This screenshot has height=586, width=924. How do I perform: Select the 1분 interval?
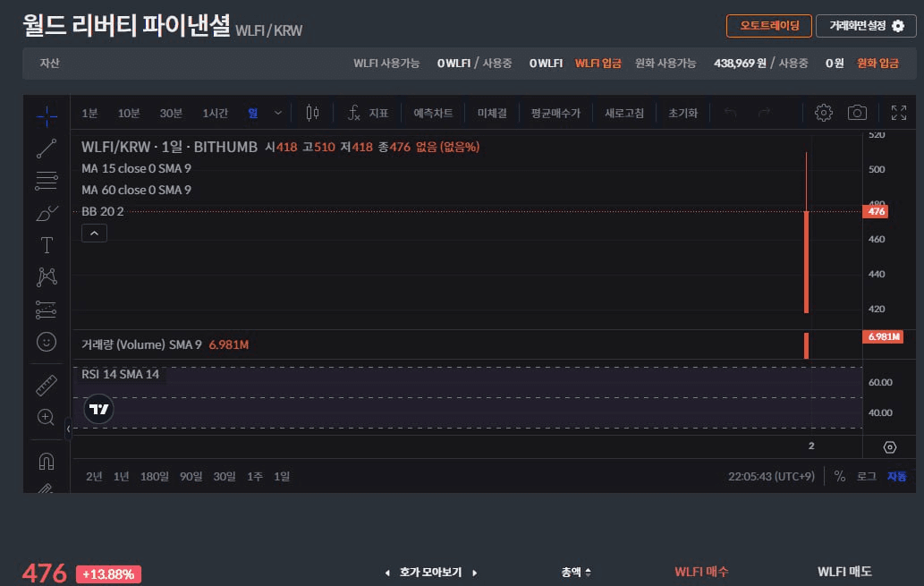point(89,114)
